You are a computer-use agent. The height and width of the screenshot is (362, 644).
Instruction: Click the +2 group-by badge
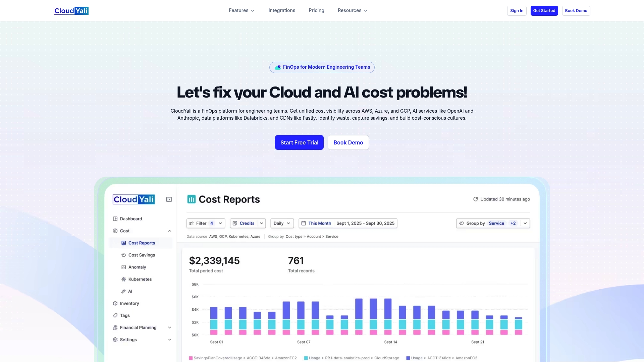click(513, 223)
